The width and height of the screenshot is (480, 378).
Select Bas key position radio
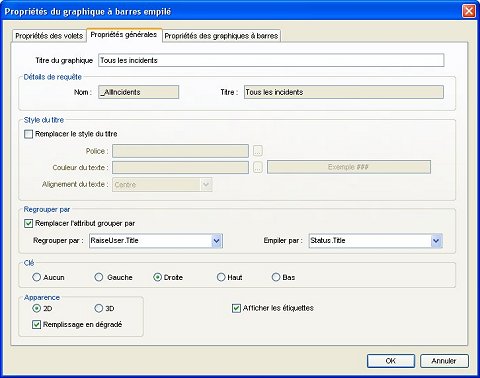pos(276,277)
